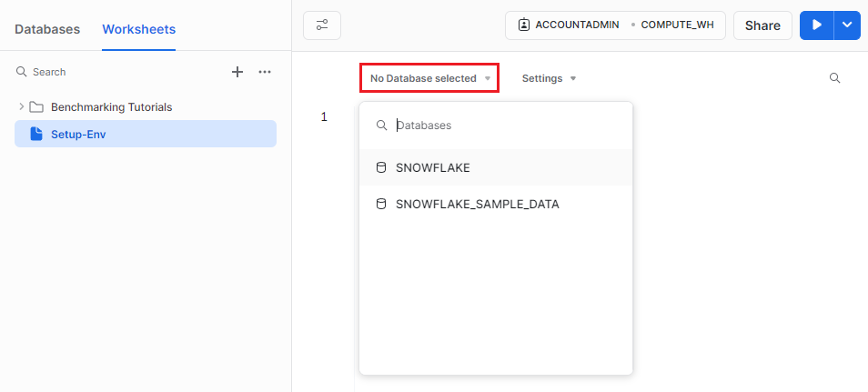
Task: Open the run options dropdown arrow
Action: tap(847, 25)
